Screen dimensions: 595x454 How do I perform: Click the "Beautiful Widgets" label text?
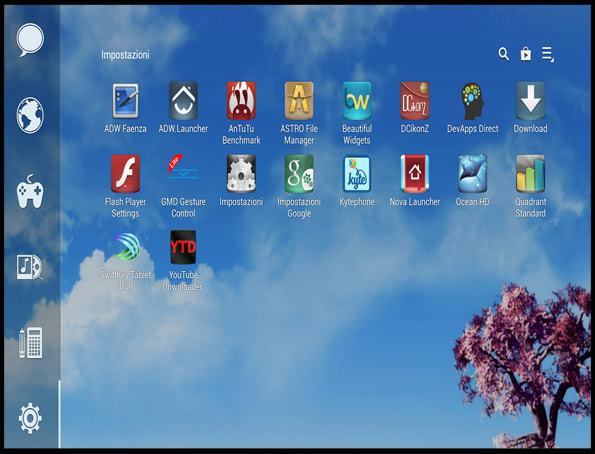point(357,134)
